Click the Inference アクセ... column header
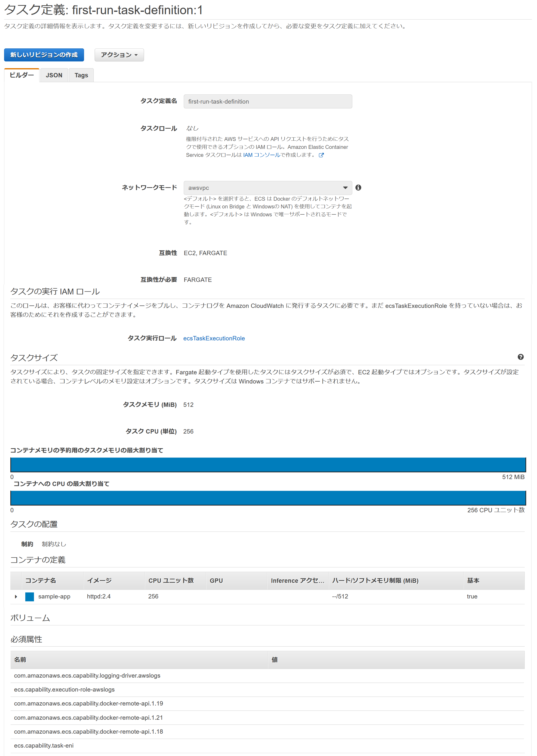 click(298, 581)
